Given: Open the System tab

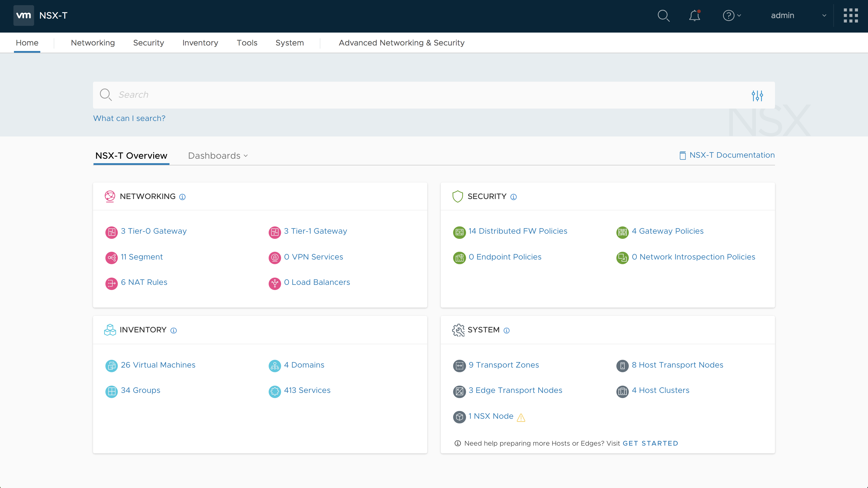Looking at the screenshot, I should click(x=289, y=43).
